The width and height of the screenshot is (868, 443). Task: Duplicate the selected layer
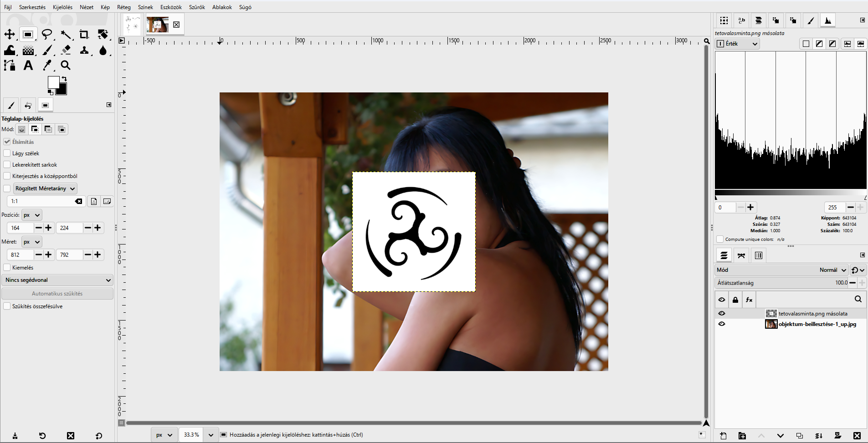point(800,436)
